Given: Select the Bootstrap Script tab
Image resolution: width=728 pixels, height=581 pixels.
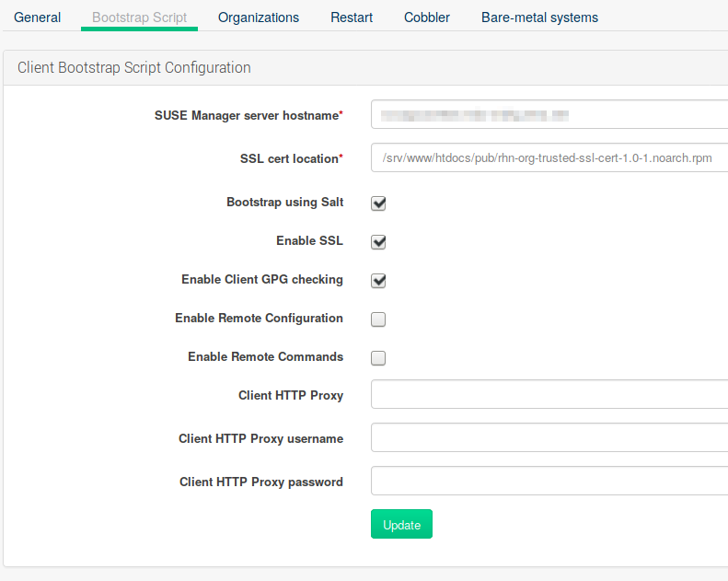Looking at the screenshot, I should pos(139,17).
